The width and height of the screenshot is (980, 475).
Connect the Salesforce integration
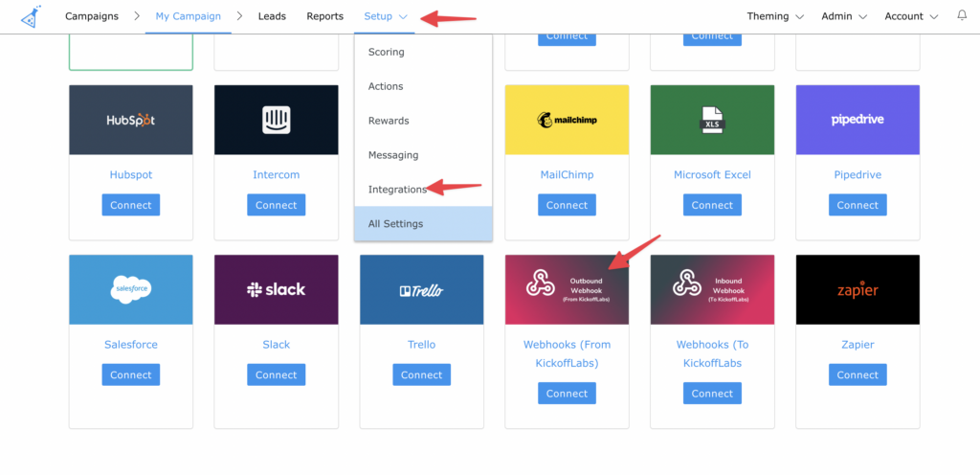click(130, 375)
